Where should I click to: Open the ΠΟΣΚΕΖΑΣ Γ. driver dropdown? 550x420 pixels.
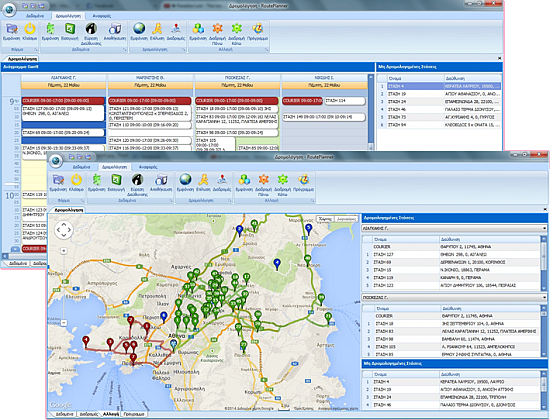(454, 298)
